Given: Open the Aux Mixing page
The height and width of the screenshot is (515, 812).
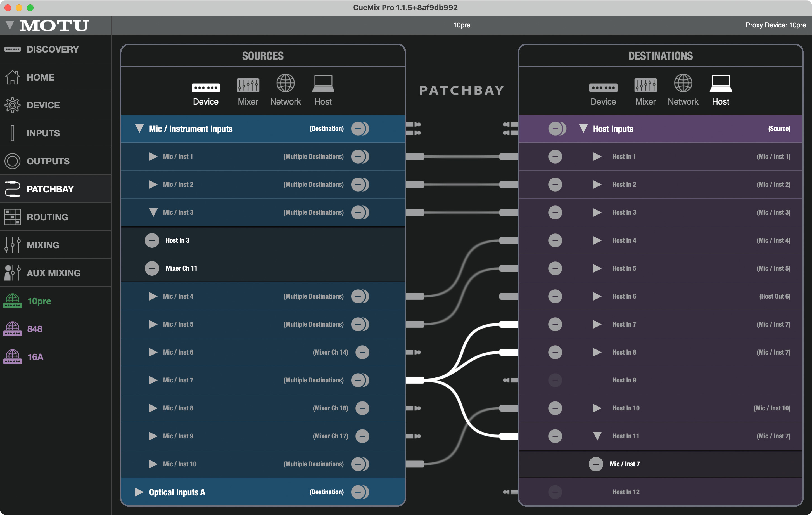Looking at the screenshot, I should tap(53, 273).
